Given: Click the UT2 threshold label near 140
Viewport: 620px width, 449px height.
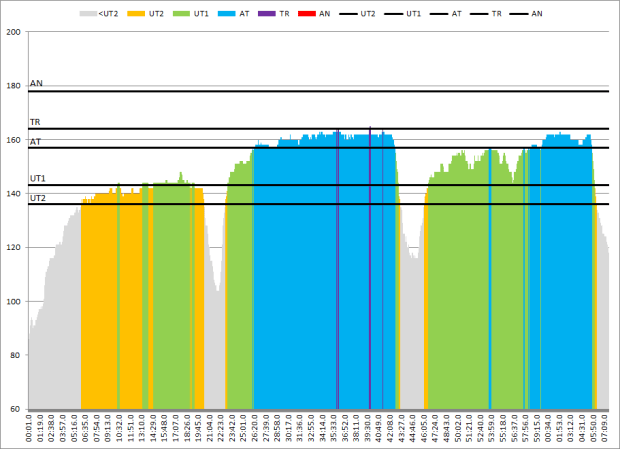Looking at the screenshot, I should point(37,198).
